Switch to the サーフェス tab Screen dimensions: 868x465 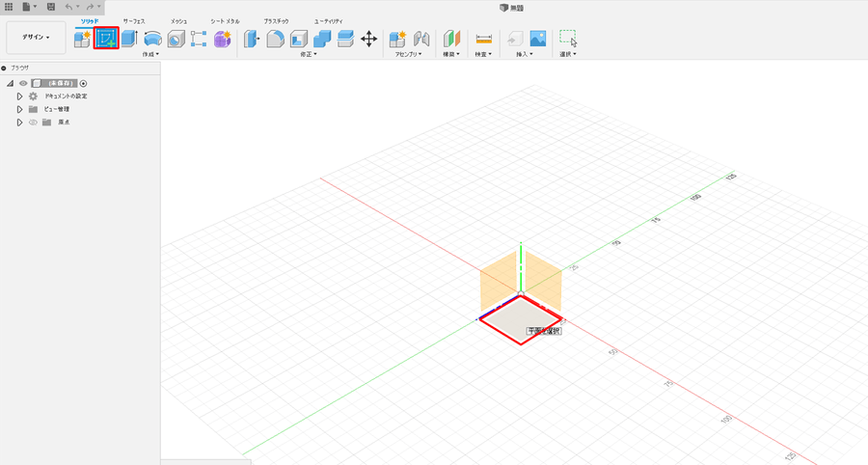(134, 21)
